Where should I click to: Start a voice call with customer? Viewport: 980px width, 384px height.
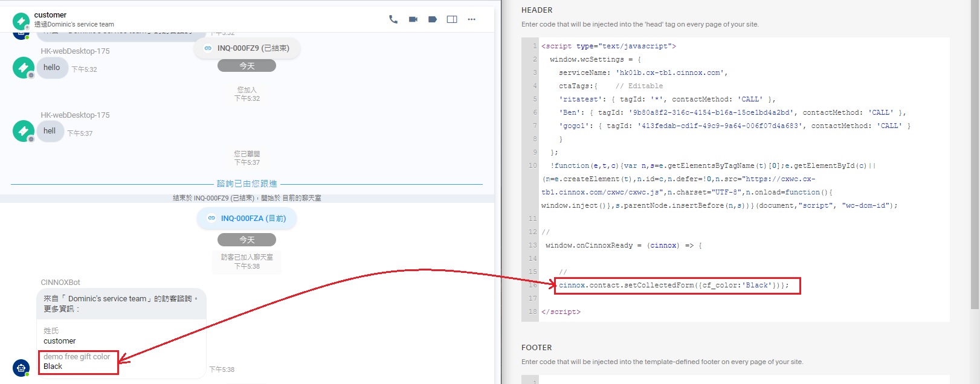393,19
